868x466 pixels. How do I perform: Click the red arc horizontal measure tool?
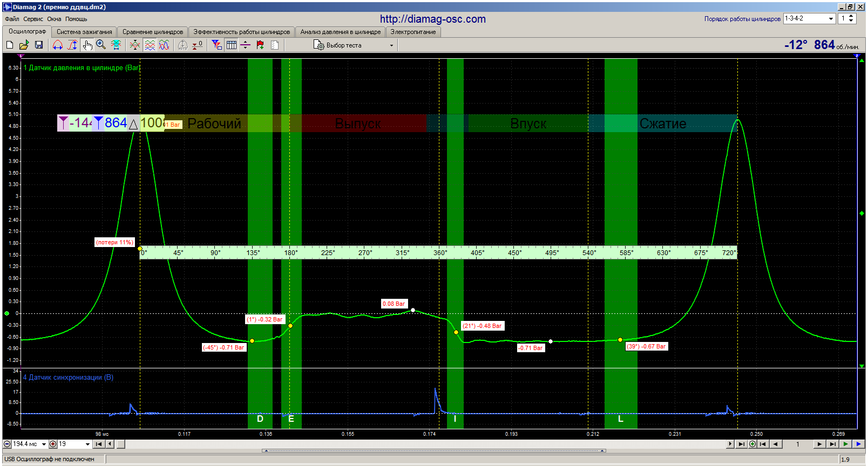coord(58,45)
